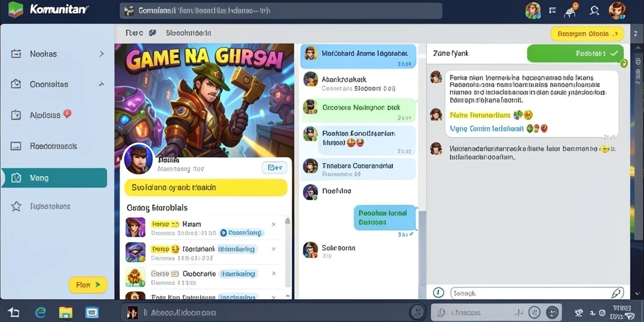Switch to the Sleoohirdarin tab

(189, 33)
